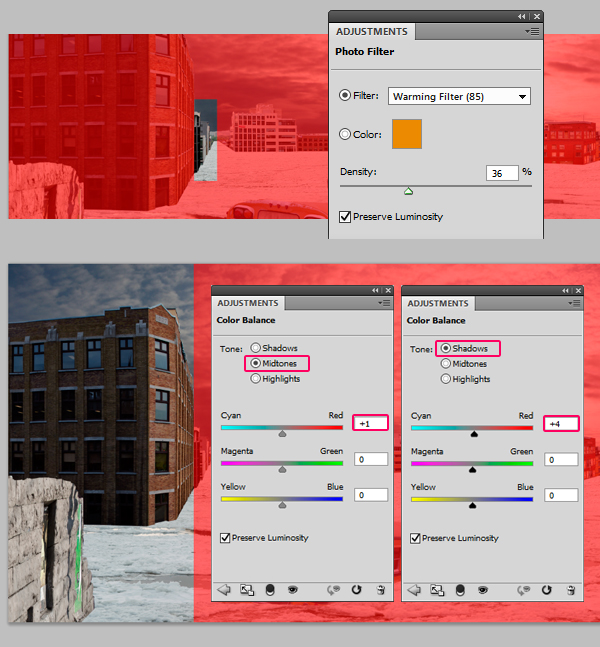Click the Density slider handle
The width and height of the screenshot is (600, 647).
[409, 191]
